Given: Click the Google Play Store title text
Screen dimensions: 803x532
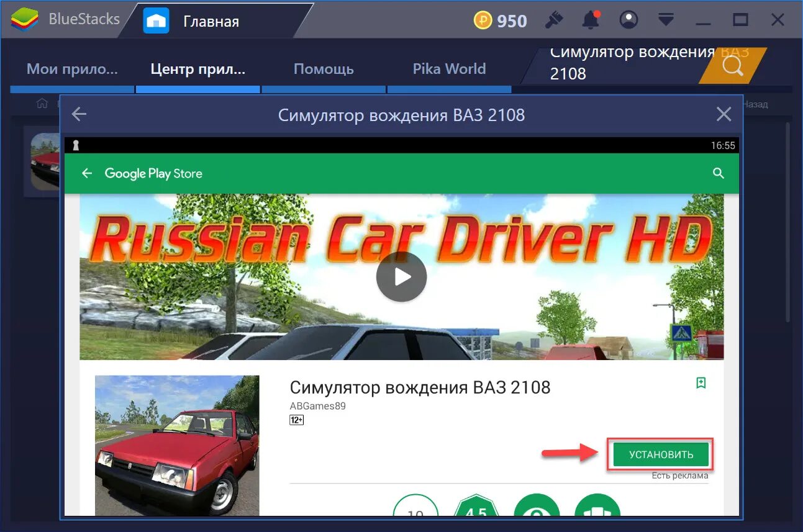Looking at the screenshot, I should pos(153,173).
